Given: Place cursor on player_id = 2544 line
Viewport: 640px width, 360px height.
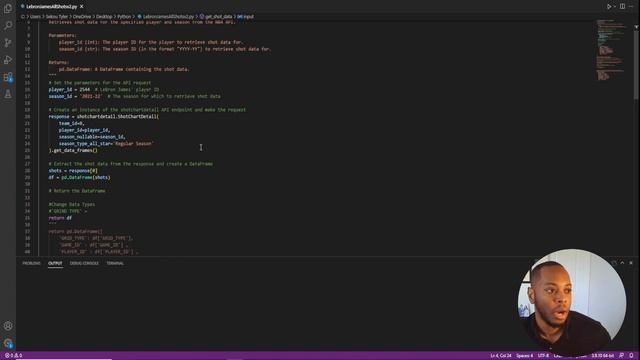Looking at the screenshot, I should point(104,89).
